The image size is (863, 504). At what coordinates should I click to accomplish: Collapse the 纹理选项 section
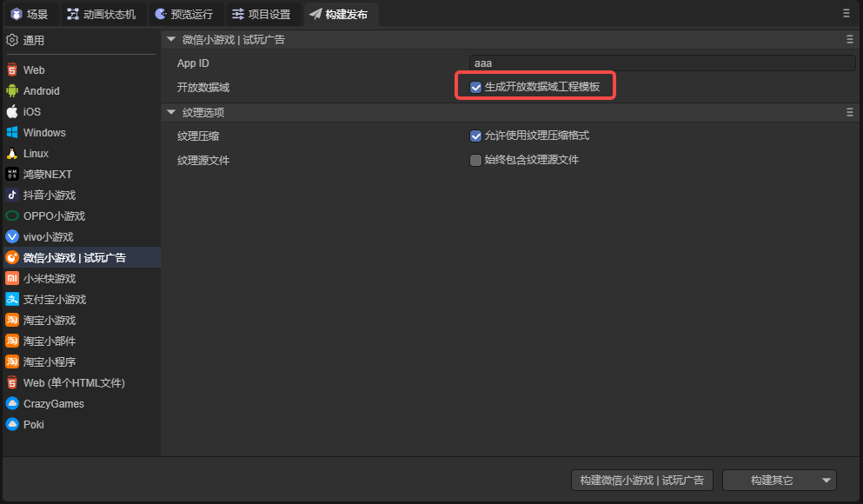pos(171,112)
